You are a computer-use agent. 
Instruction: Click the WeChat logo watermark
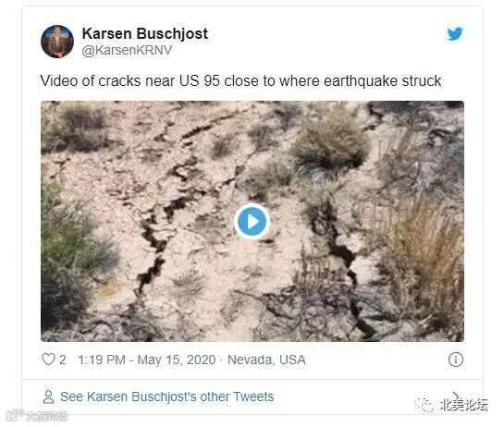[x=424, y=404]
